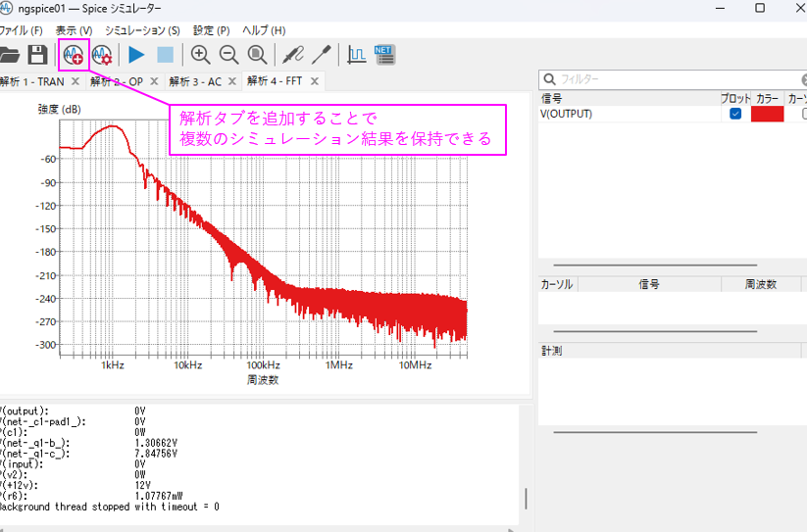807x532 pixels.
Task: Run the simulation with play button
Action: tap(136, 55)
